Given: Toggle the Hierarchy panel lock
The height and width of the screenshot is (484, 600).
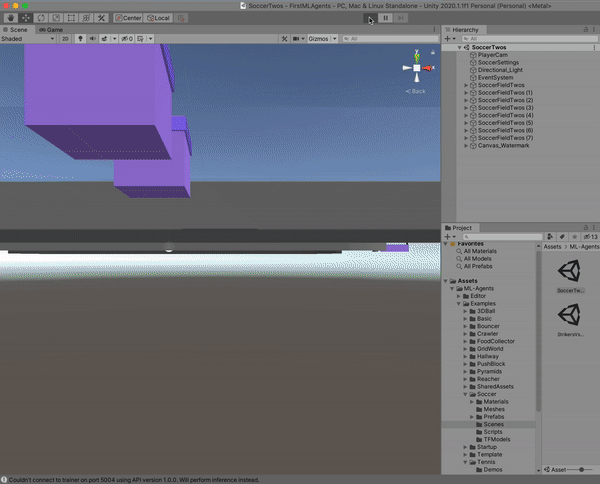Looking at the screenshot, I should click(585, 29).
